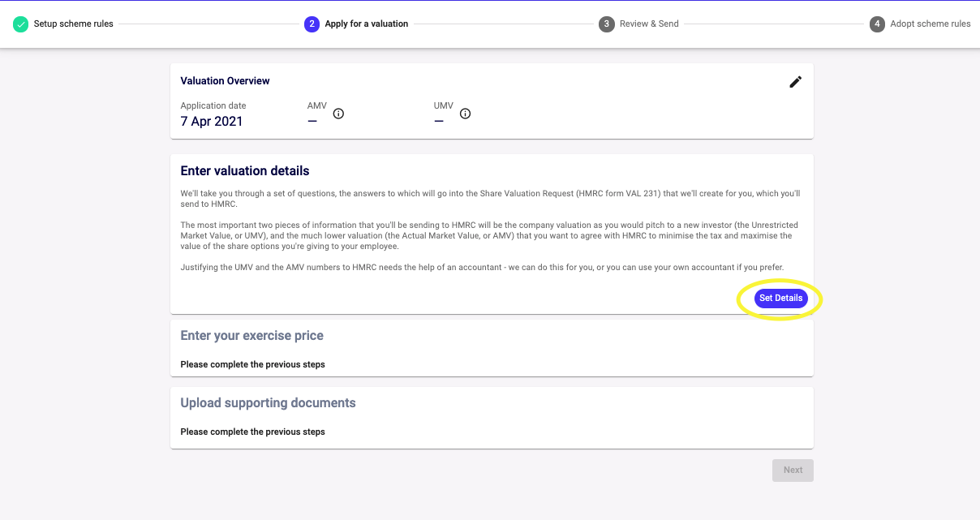980x520 pixels.
Task: Click the pencil edit icon in Valuation Overview
Action: pyautogui.click(x=796, y=82)
